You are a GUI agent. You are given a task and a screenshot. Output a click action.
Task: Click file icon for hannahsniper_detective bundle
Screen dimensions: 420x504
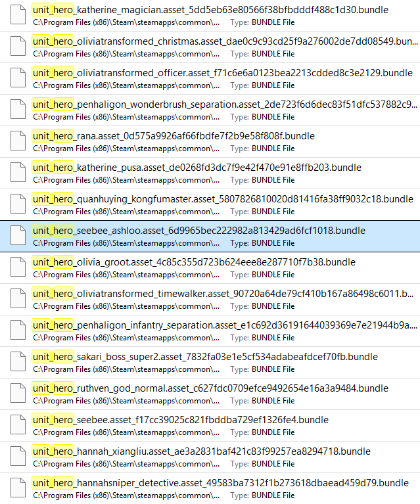(18, 488)
